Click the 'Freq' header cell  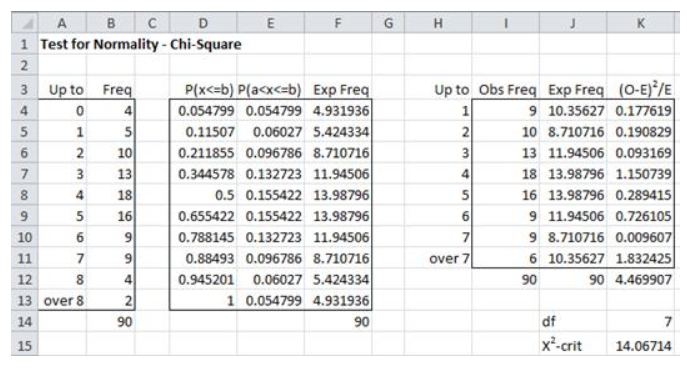111,89
